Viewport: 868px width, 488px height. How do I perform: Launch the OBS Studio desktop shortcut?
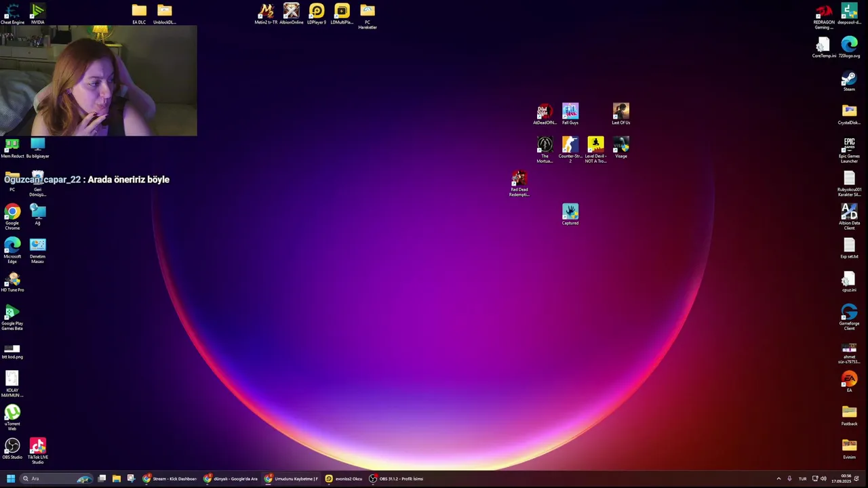tap(12, 448)
